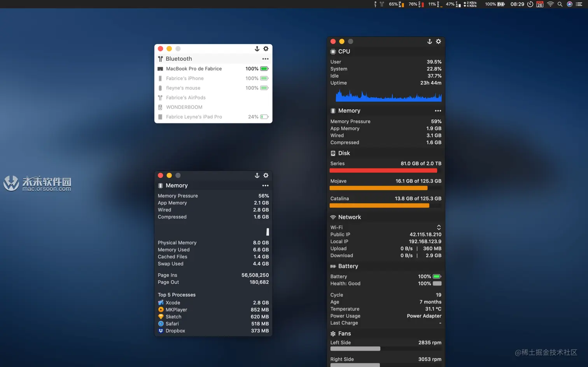
Task: Click the Power Adapter value under Power Usage
Action: pos(424,316)
